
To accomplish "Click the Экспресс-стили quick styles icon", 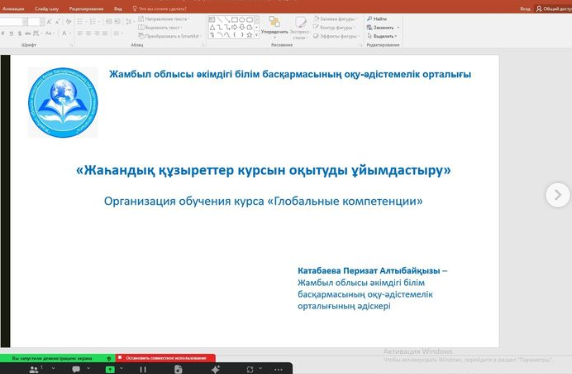I will [300, 27].
